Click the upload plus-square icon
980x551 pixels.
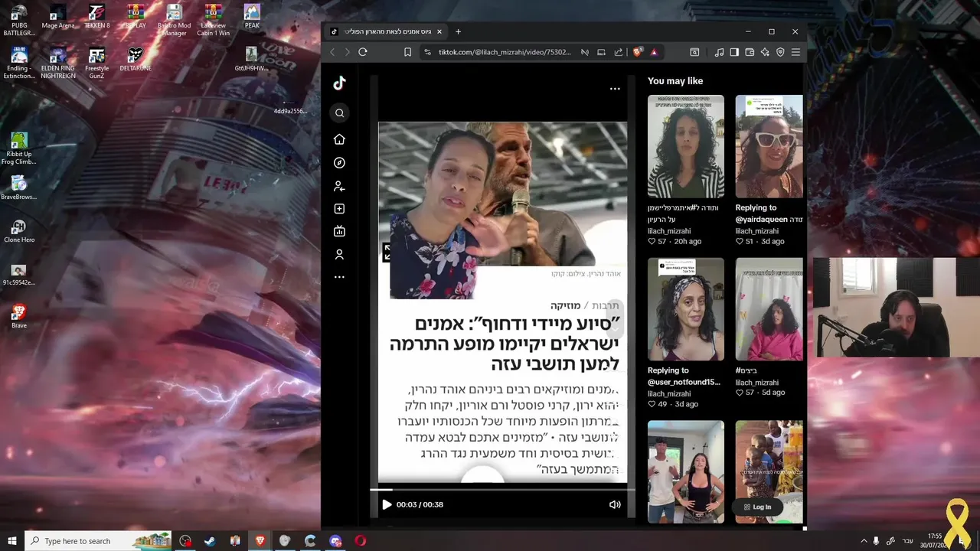(339, 209)
